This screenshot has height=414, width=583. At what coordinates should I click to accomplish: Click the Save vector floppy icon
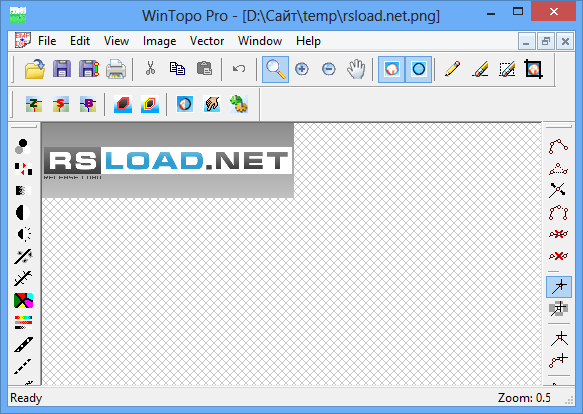pyautogui.click(x=89, y=69)
